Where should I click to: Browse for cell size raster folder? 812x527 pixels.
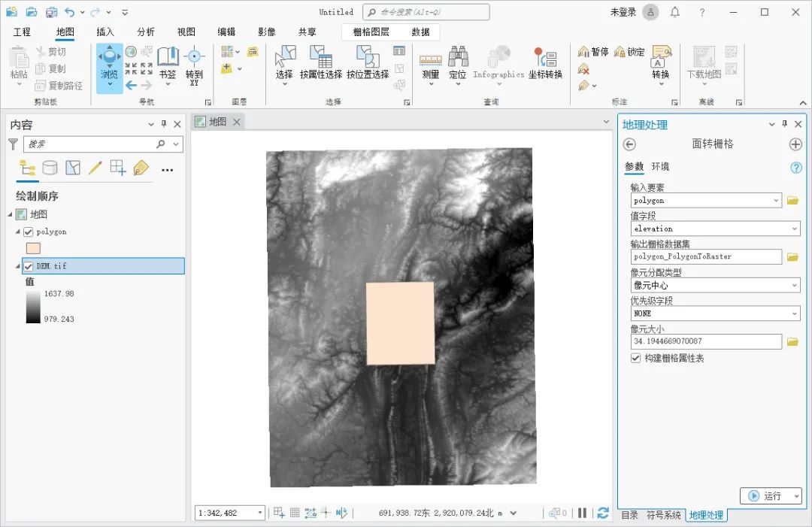click(x=793, y=341)
